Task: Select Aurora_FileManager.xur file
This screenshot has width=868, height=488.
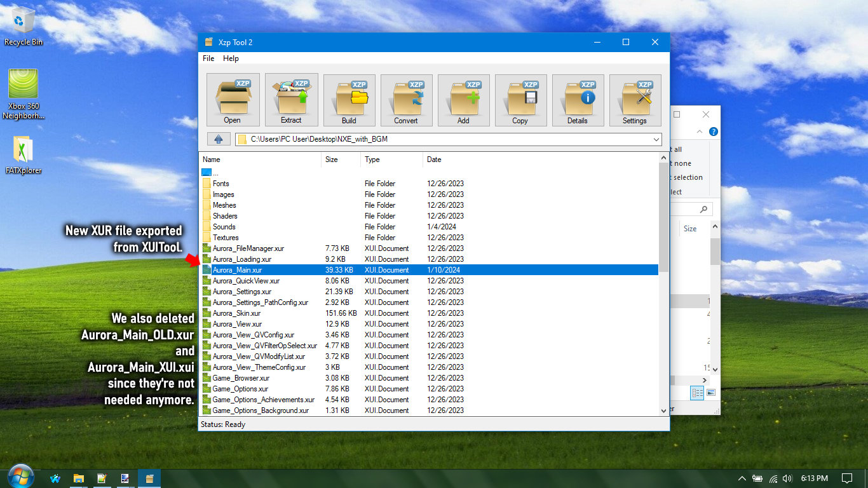Action: click(429, 248)
